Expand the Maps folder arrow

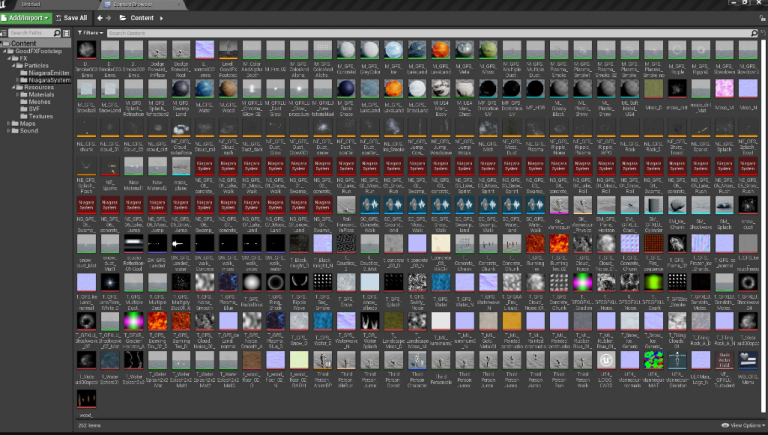(9, 123)
